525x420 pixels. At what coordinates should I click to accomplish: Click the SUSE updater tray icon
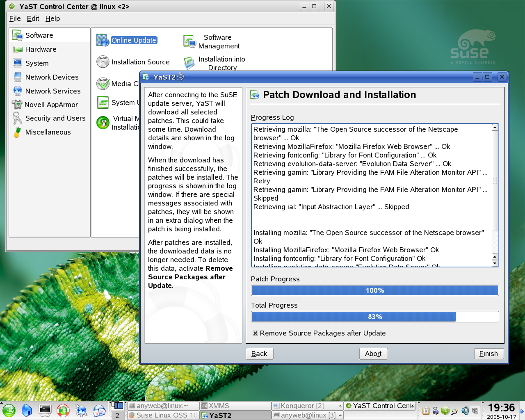pos(445,410)
